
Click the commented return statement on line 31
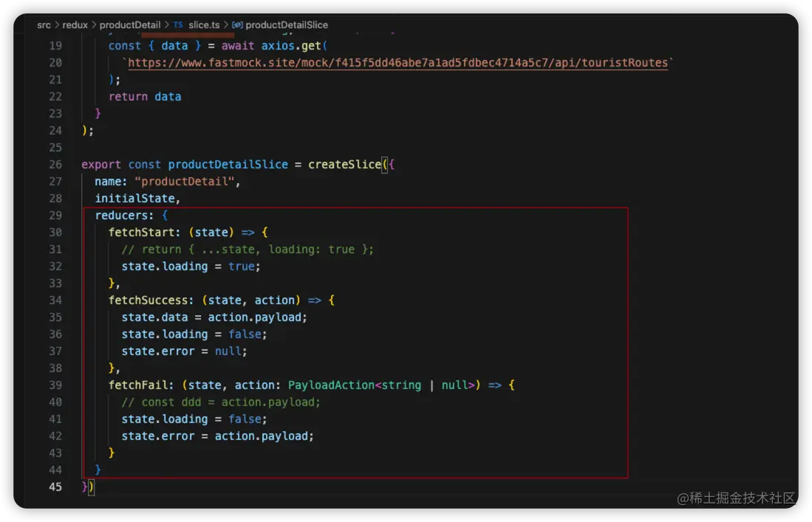pos(248,250)
